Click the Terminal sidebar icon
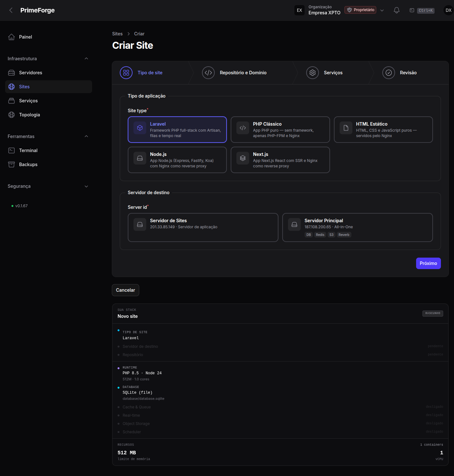The image size is (454, 476). pyautogui.click(x=11, y=150)
